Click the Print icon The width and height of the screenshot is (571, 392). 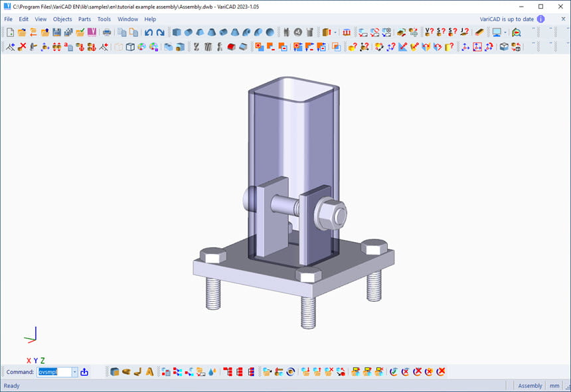(107, 33)
